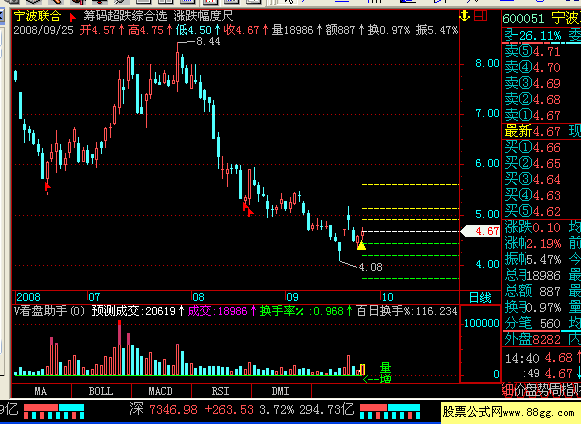This screenshot has height=424, width=581.
Task: Click the open price 开4.57
Action: click(99, 30)
